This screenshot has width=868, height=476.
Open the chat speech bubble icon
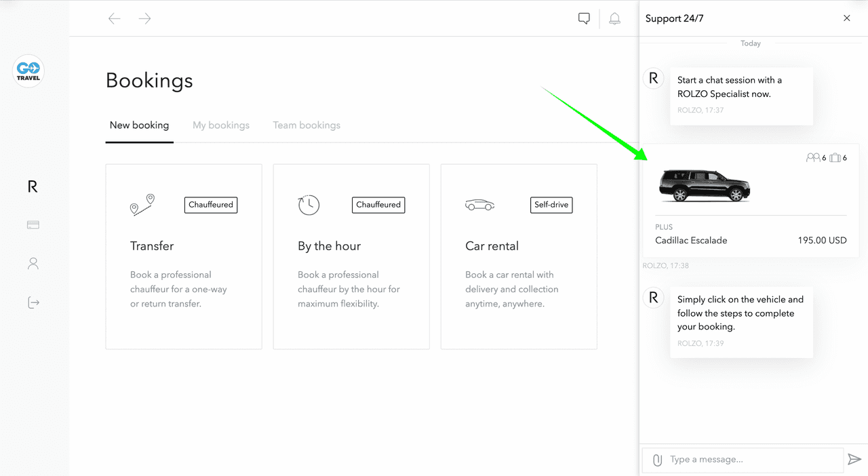pos(584,19)
